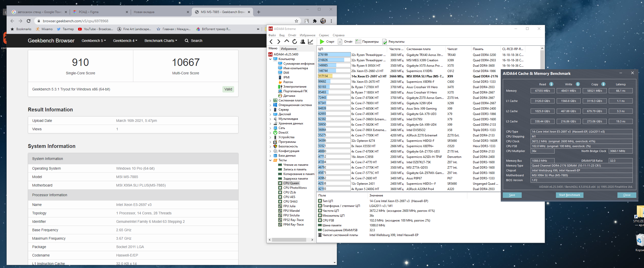Open the AIDA64 graph chart icon

[311, 42]
